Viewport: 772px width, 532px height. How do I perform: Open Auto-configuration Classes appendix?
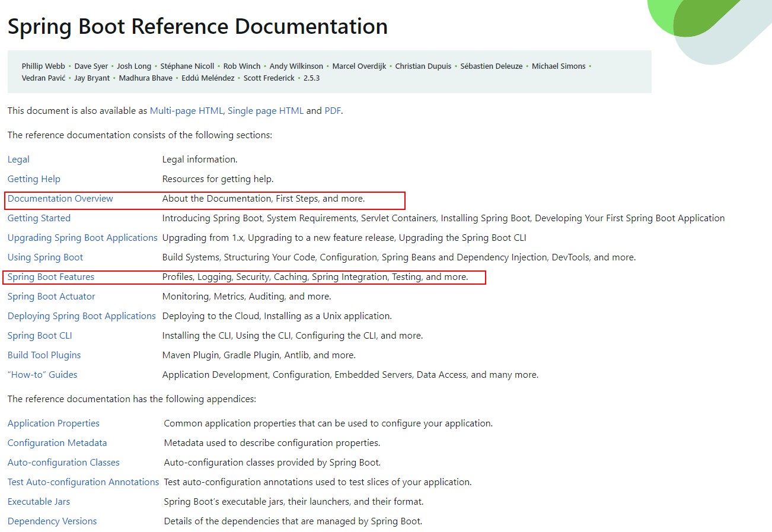(63, 463)
